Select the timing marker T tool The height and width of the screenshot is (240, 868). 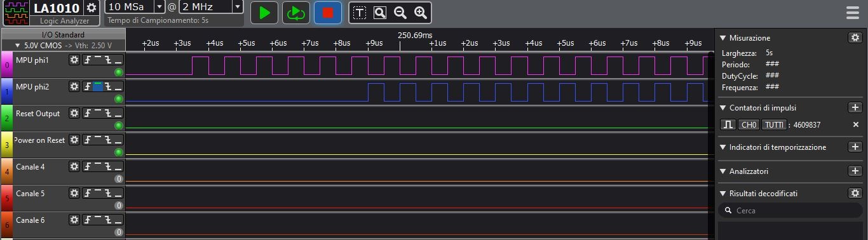coord(360,13)
